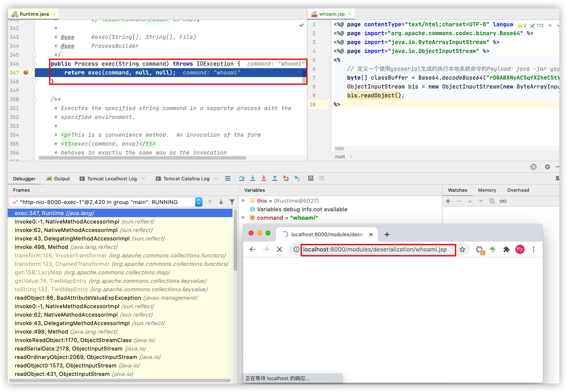Switch to the Memory tab
This screenshot has width=567, height=392.
coord(487,190)
